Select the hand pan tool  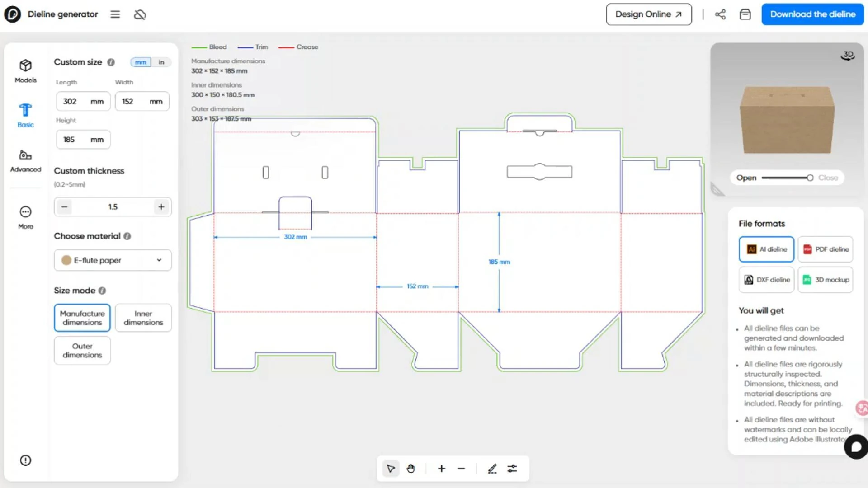coord(410,469)
